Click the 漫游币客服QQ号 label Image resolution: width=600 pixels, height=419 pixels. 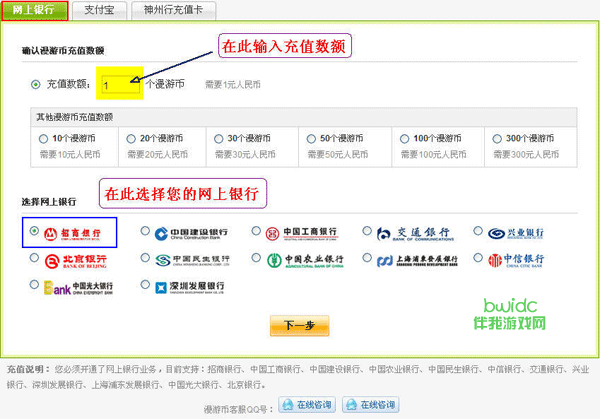(239, 409)
